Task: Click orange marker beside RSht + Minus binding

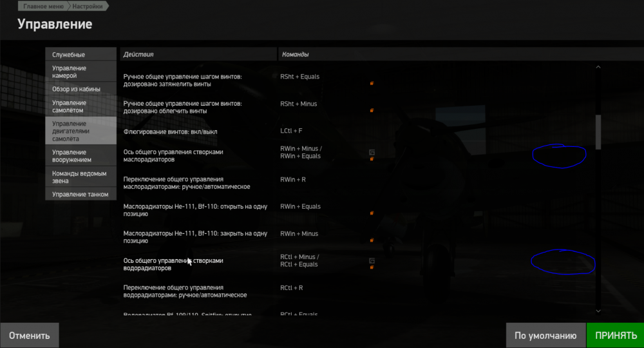Action: coord(372,110)
